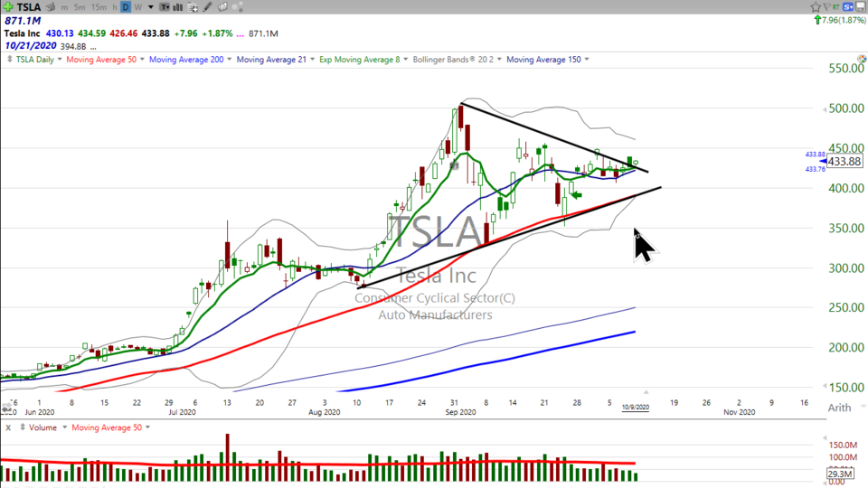Open the Exp Moving Average 8 dropdown

(406, 60)
